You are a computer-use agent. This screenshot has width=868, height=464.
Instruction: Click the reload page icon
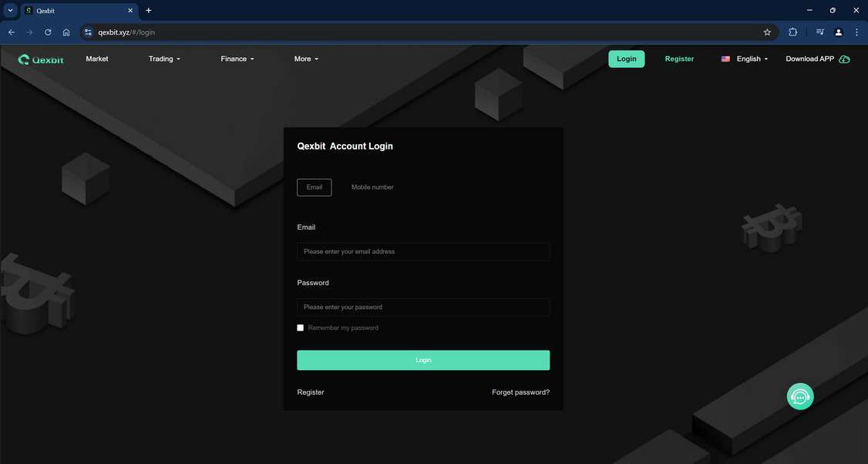coord(47,32)
